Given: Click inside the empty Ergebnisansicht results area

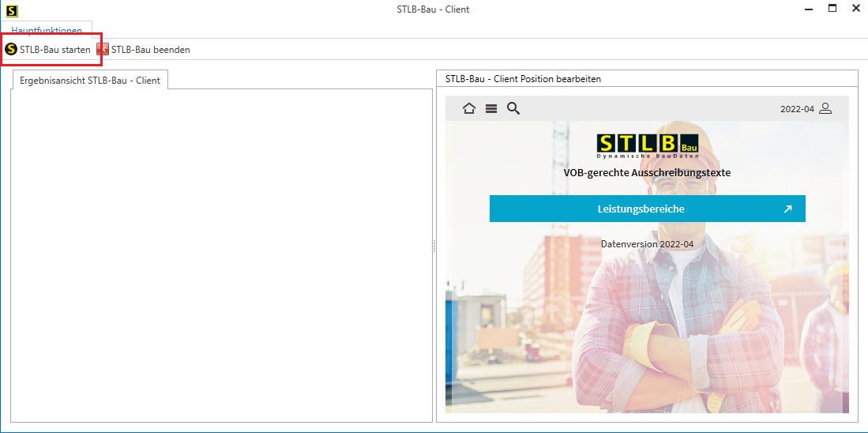Looking at the screenshot, I should coord(221,253).
